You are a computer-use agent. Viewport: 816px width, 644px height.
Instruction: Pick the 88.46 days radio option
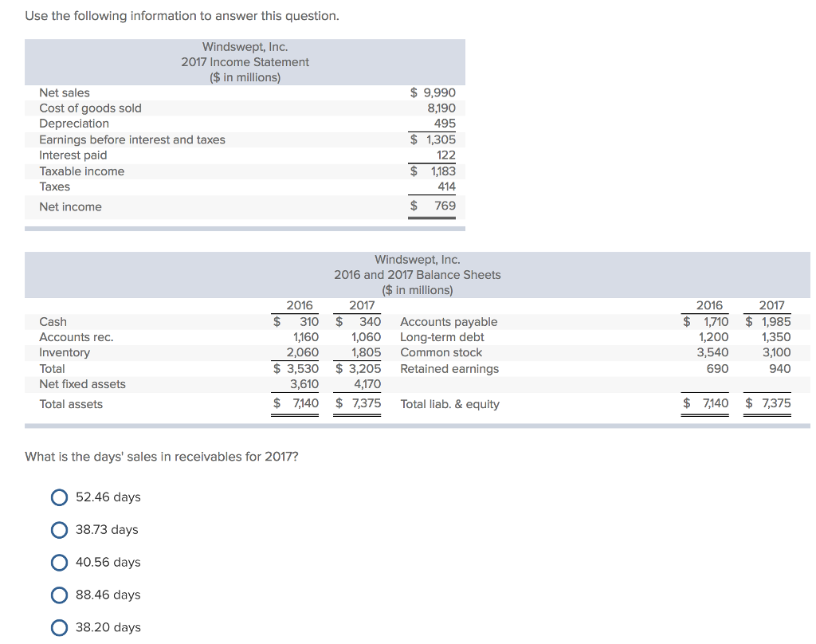click(59, 595)
